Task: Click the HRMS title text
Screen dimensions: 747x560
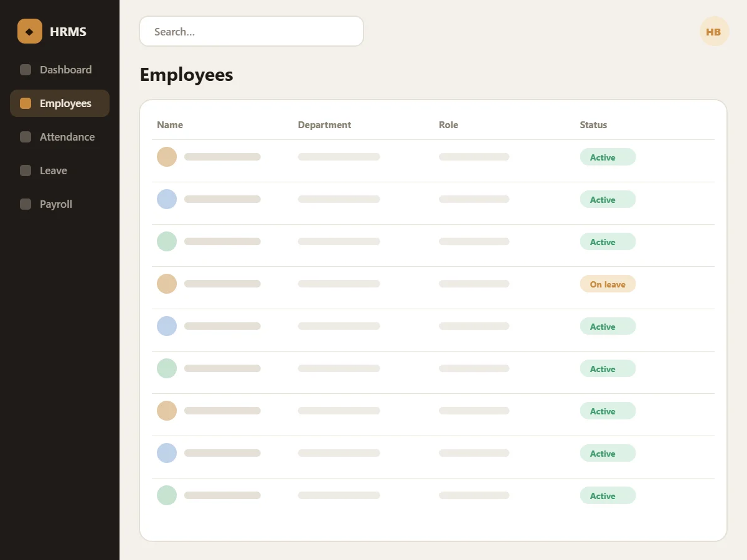Action: pos(68,32)
